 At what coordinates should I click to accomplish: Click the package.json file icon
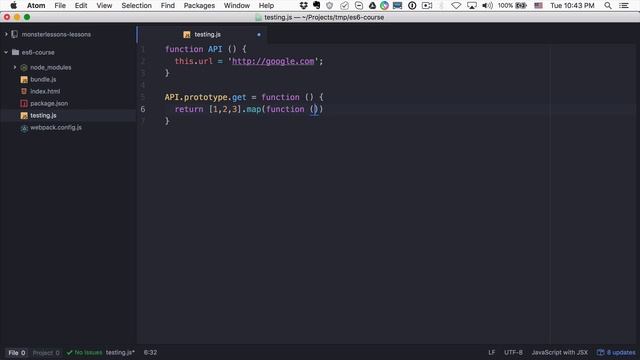pos(24,103)
